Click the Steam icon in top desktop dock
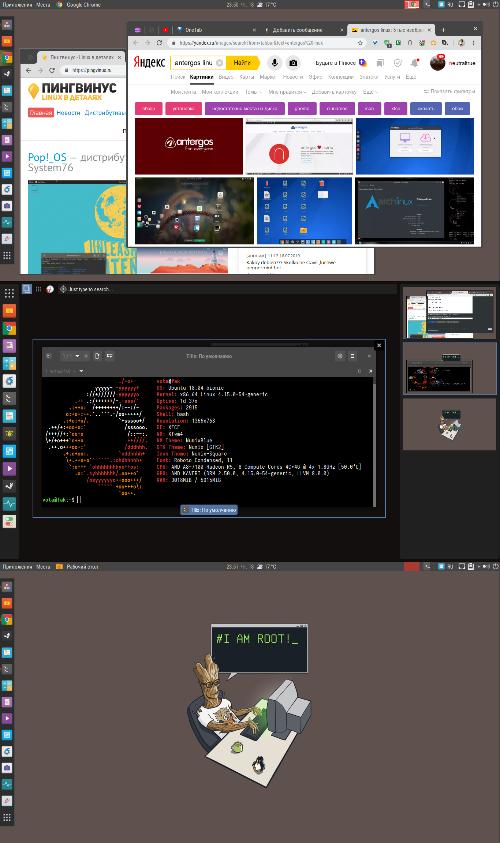 [7, 74]
